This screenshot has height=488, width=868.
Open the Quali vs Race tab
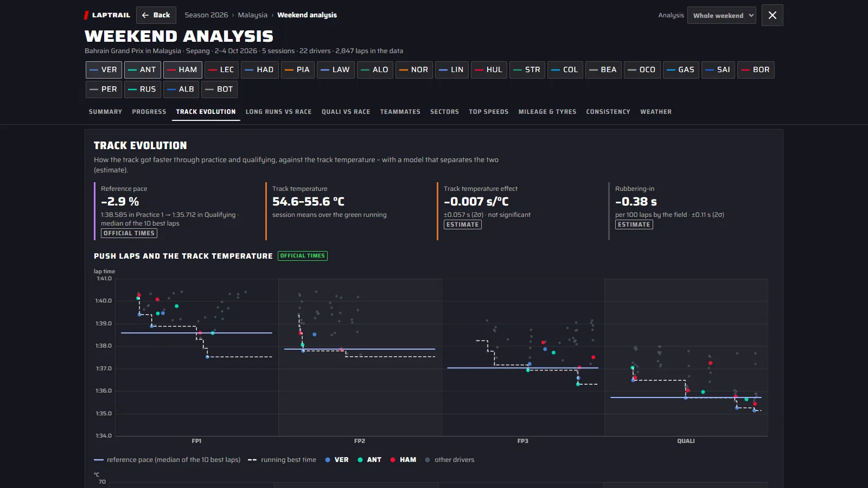(346, 112)
